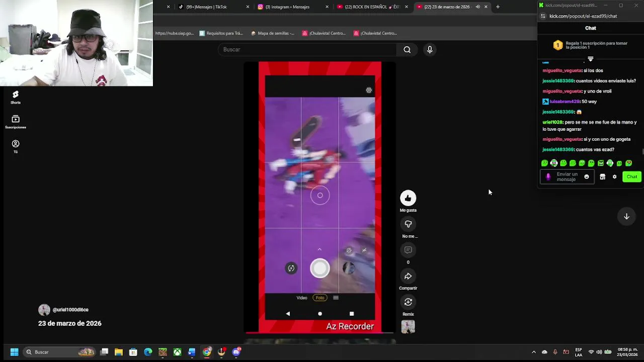Viewport: 644px width, 362px height.
Task: Mute the 23 de marzo tab audio
Action: [478, 7]
